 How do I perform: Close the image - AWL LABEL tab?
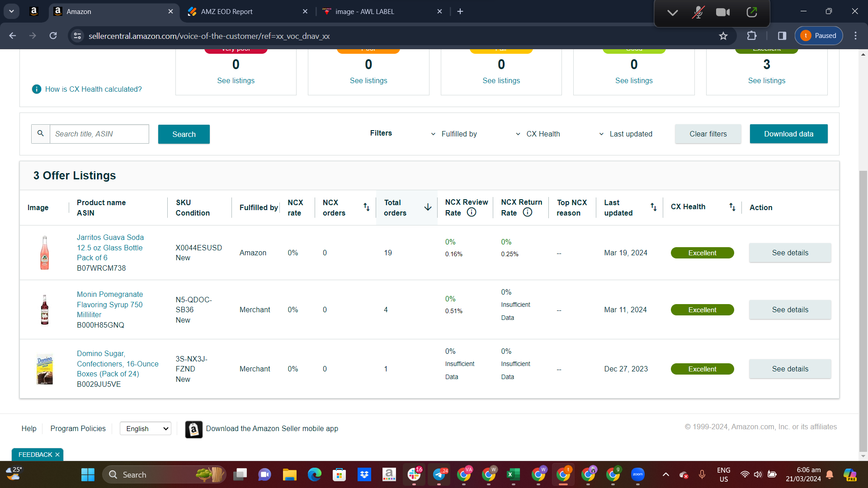439,11
